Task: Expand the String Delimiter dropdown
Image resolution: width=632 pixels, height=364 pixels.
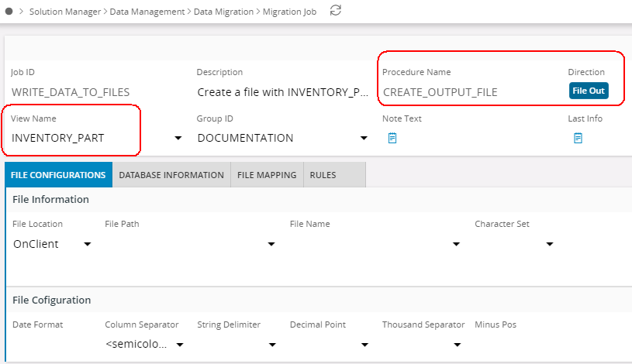Action: [x=271, y=345]
